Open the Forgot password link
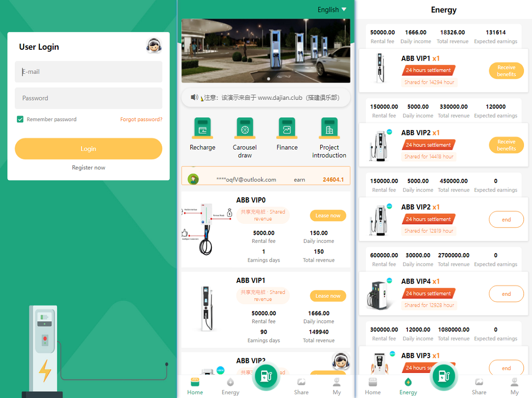 click(141, 119)
